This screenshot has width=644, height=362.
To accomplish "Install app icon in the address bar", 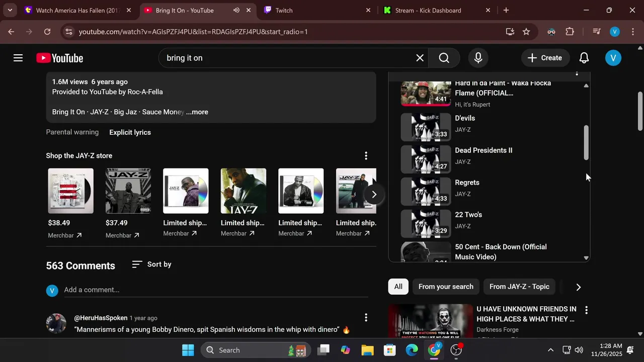I will point(510,32).
